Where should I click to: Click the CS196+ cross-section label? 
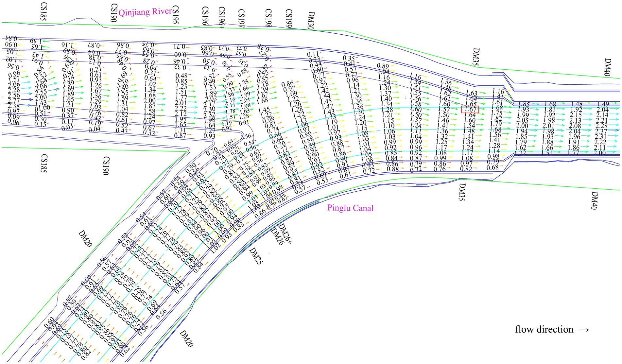tap(221, 18)
